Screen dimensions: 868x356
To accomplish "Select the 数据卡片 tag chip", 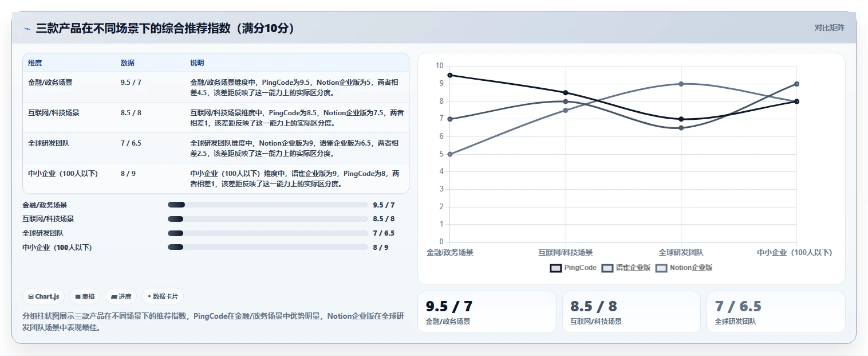I will click(x=163, y=296).
